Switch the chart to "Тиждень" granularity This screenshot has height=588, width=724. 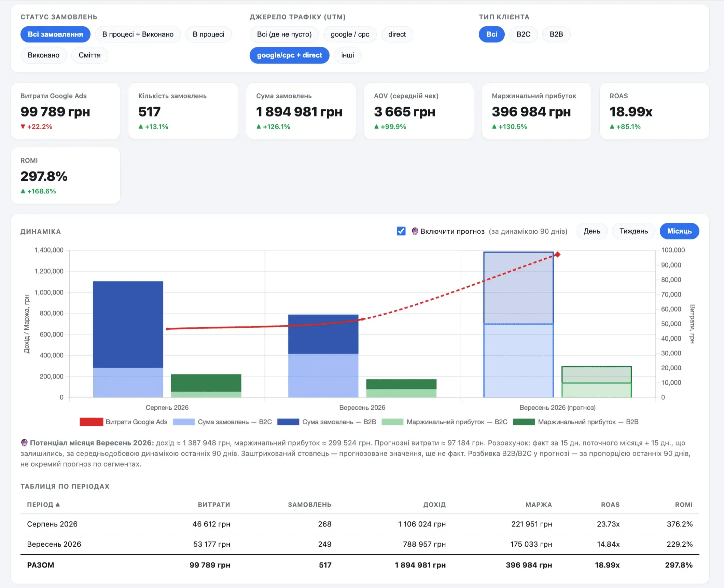pos(633,231)
